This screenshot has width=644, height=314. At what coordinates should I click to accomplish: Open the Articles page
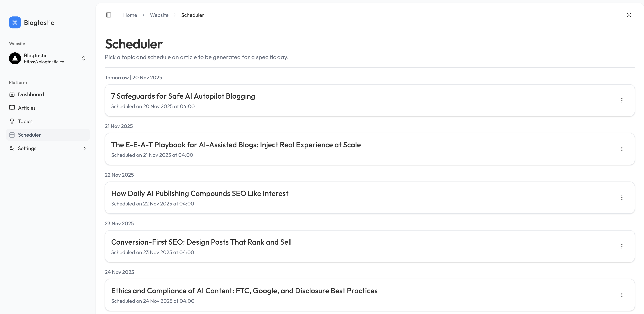point(27,108)
